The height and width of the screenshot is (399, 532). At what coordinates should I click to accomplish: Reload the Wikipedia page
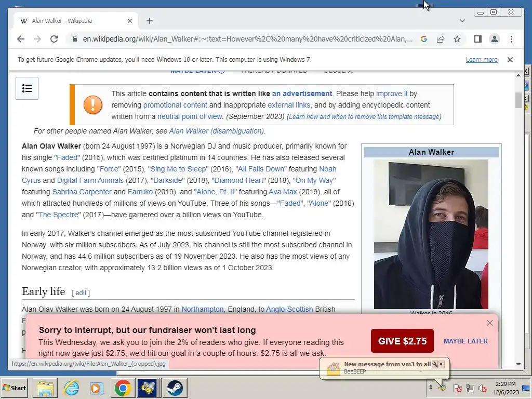click(x=54, y=39)
